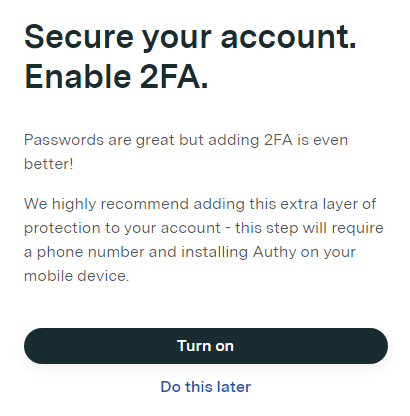This screenshot has height=416, width=410.
Task: Click the 'a phone number' text
Action: tap(84, 252)
